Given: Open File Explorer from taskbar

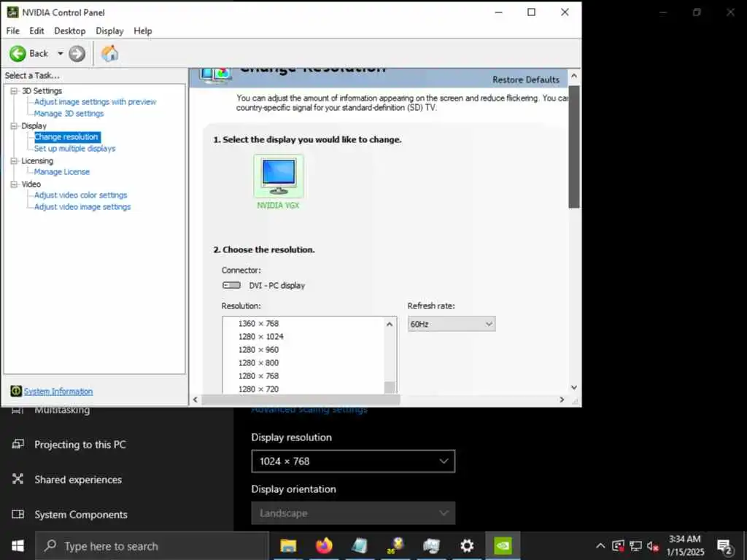Looking at the screenshot, I should (288, 545).
